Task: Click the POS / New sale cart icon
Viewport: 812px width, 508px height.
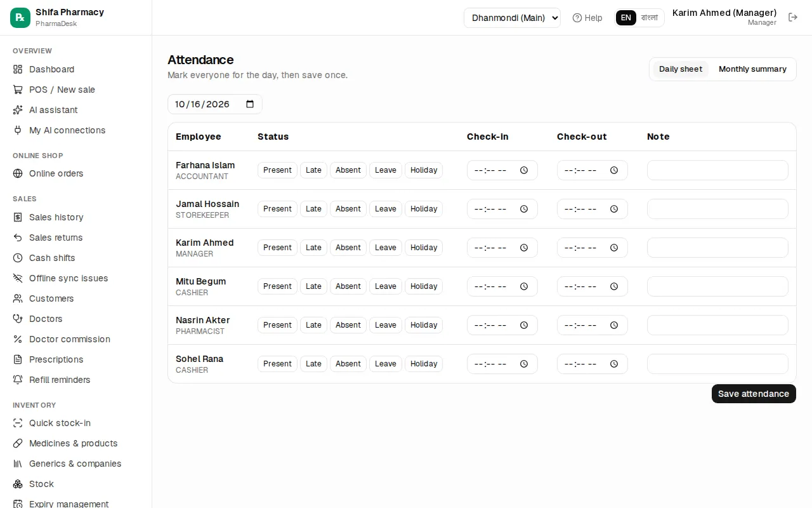Action: [18, 90]
